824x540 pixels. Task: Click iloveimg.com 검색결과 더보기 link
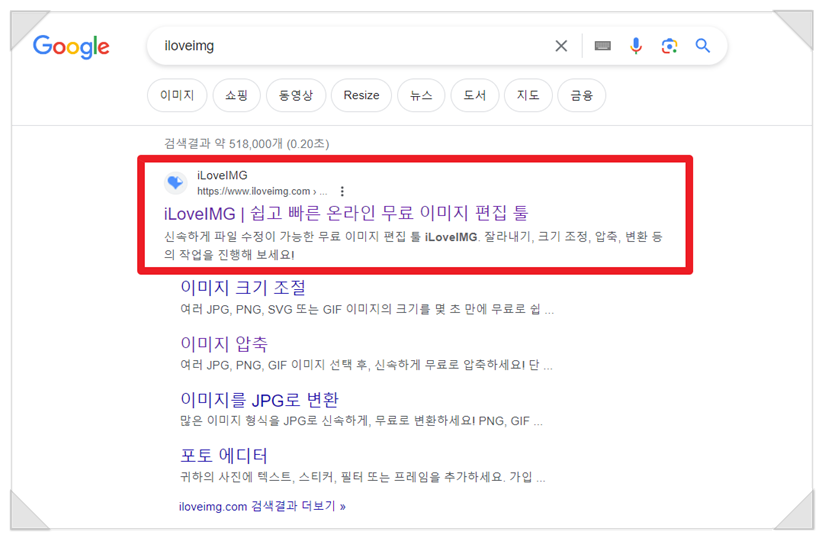tap(262, 506)
